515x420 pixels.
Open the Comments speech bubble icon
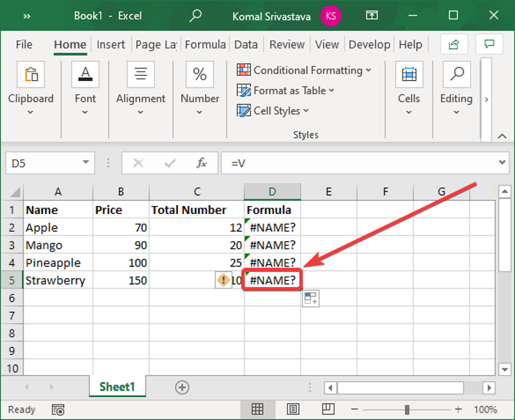(x=489, y=44)
